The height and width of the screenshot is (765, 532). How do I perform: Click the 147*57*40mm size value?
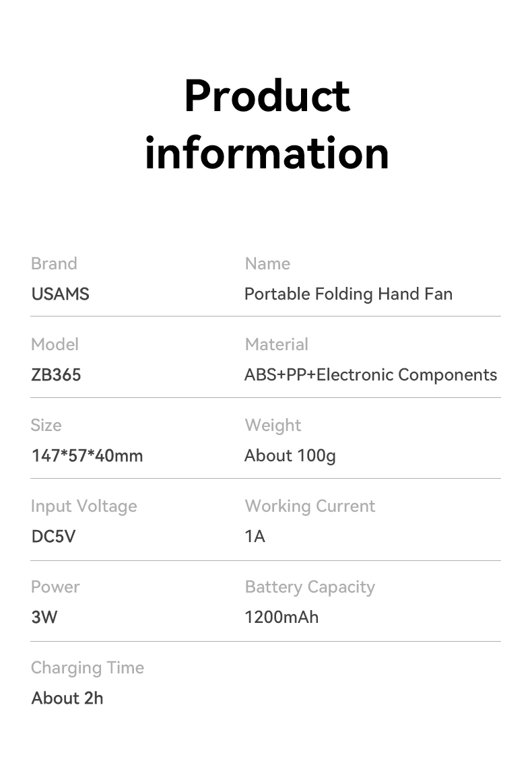click(x=88, y=456)
